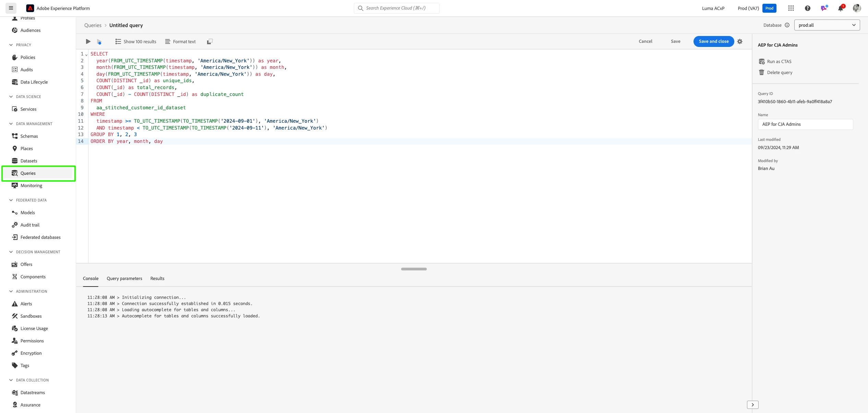Open the notifications bell icon

click(840, 8)
